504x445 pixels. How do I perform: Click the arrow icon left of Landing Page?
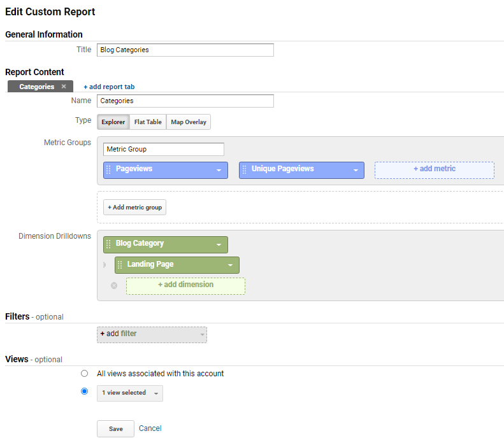coord(104,265)
